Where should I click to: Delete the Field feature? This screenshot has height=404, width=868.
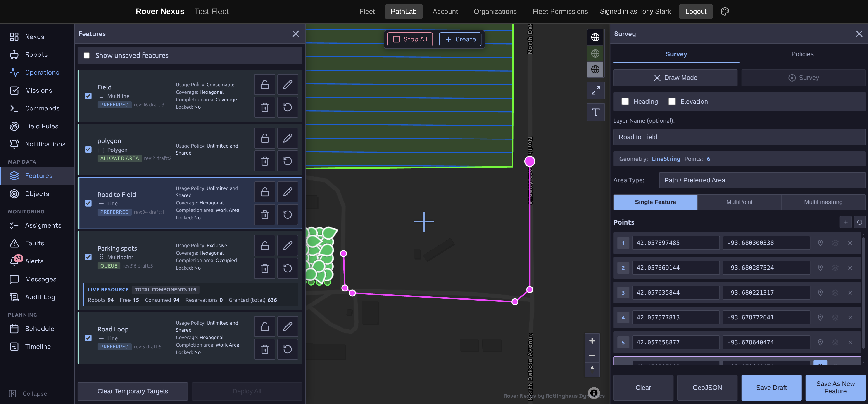point(265,107)
